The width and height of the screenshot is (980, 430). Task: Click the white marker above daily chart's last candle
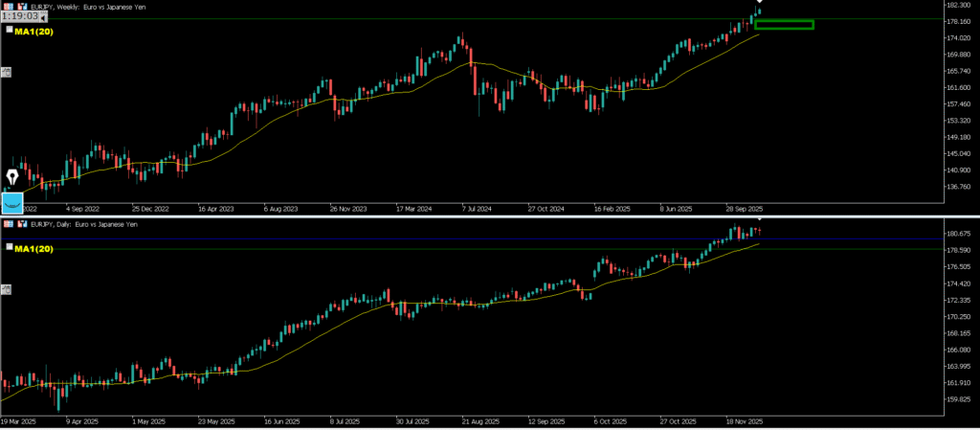[x=759, y=220]
